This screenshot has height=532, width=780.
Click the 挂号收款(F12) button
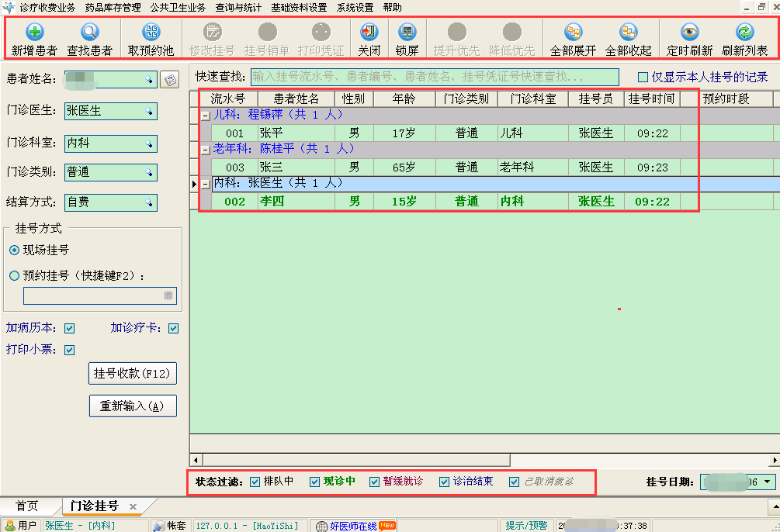[x=132, y=373]
